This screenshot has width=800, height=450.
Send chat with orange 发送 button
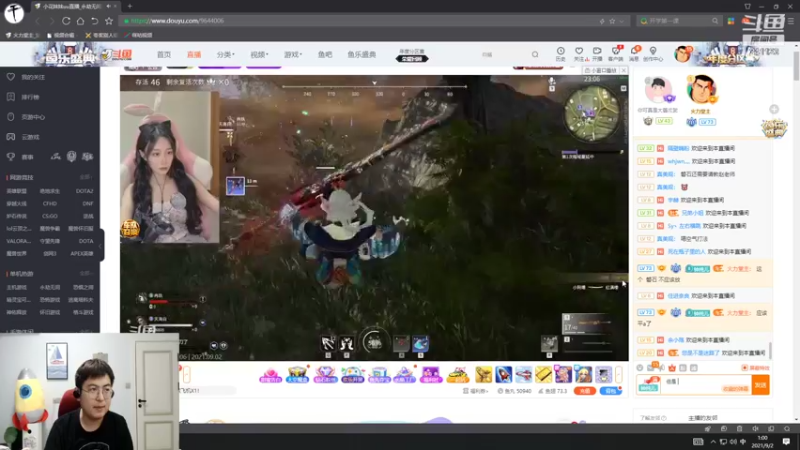(x=760, y=385)
